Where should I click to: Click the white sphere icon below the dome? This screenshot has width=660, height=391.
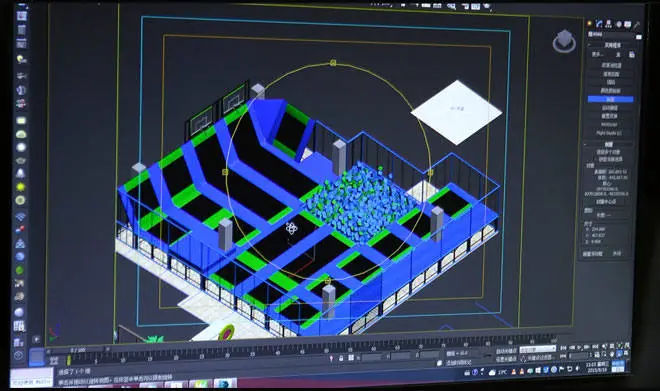[21, 147]
